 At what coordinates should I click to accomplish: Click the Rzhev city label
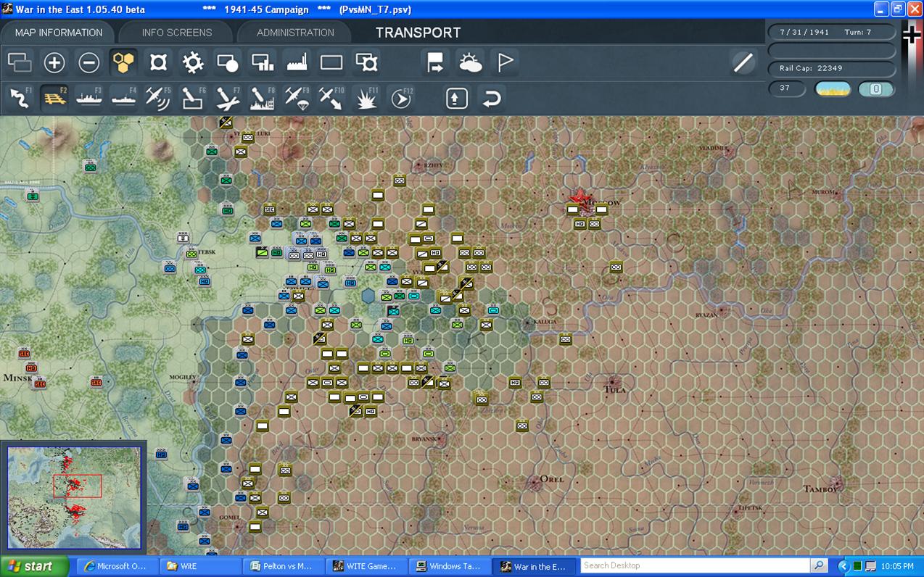pos(434,165)
